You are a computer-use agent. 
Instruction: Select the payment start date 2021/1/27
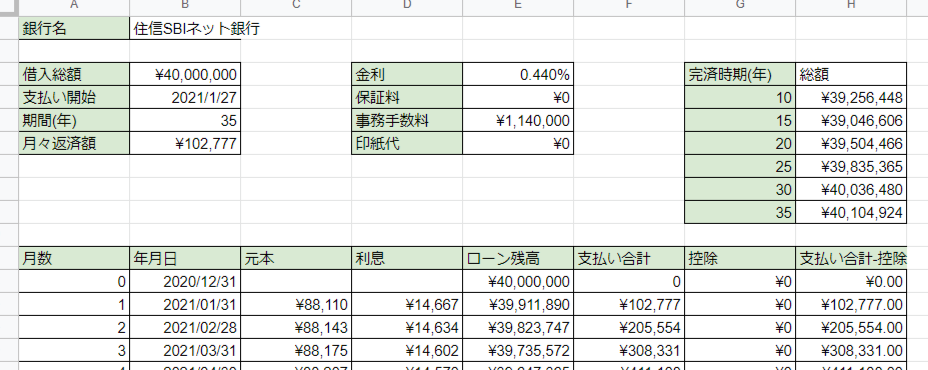tap(185, 98)
